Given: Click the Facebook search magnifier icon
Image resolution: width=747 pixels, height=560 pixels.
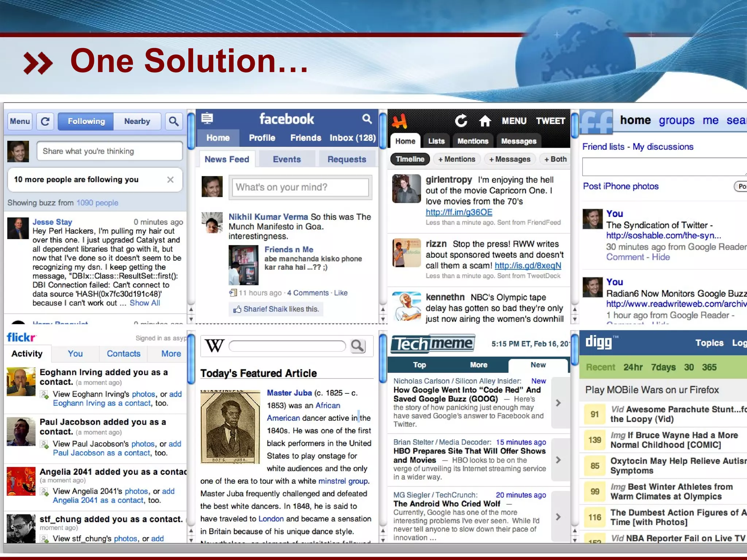Looking at the screenshot, I should (367, 118).
